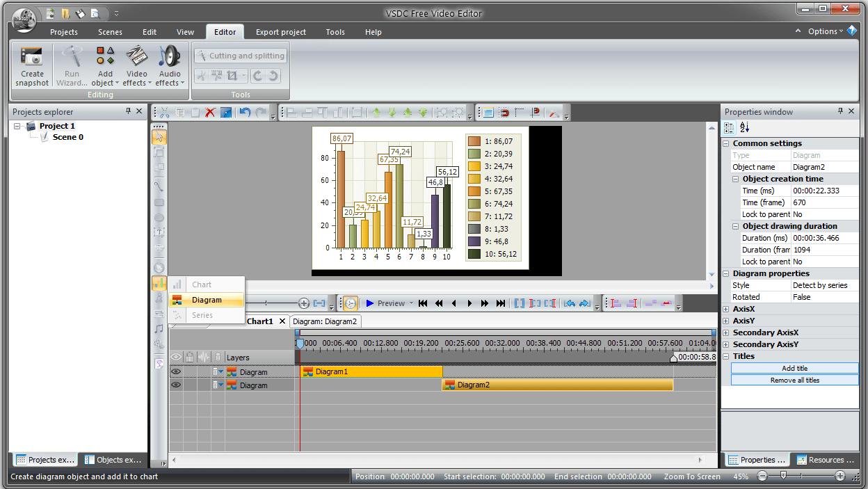Click the red X Delete icon
868x489 pixels.
pyautogui.click(x=210, y=112)
